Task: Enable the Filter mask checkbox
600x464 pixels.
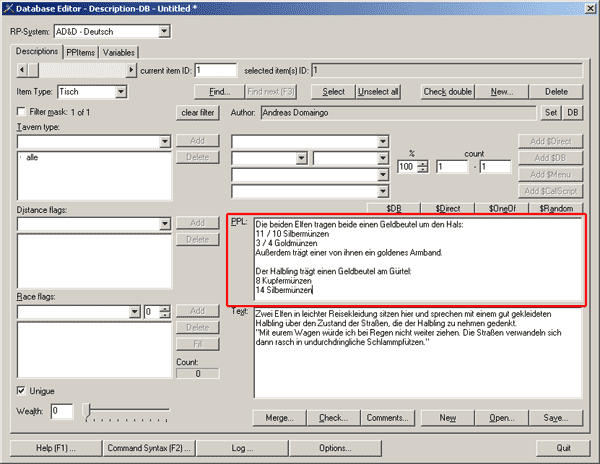Action: click(x=23, y=112)
